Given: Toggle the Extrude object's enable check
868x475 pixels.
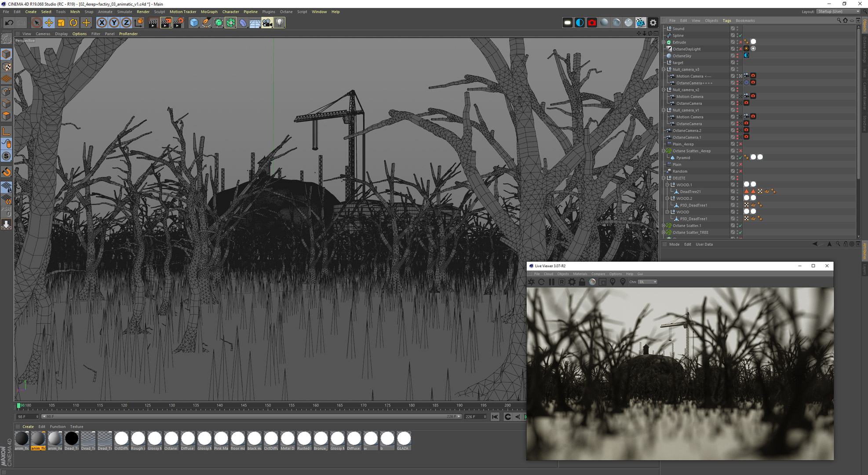Looking at the screenshot, I should pyautogui.click(x=740, y=42).
